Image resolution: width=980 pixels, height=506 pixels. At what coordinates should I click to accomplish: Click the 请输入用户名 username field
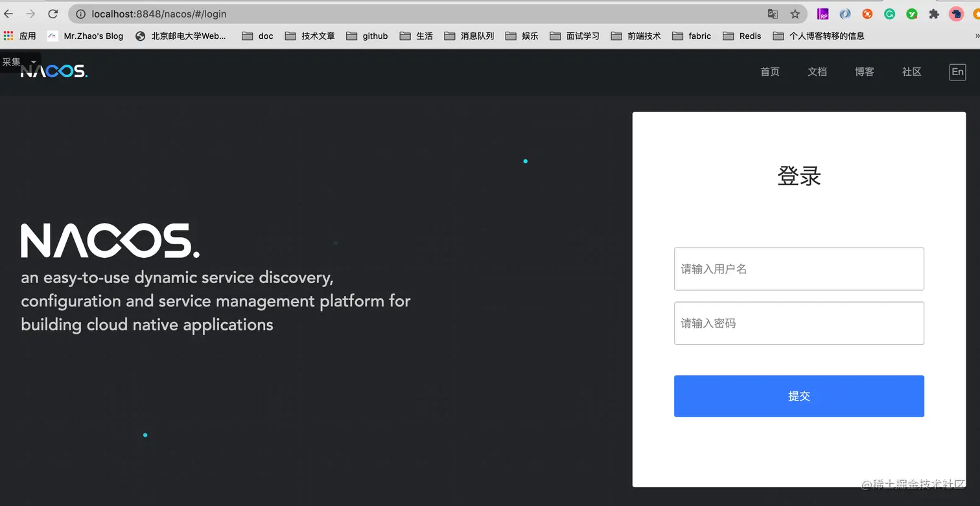click(799, 269)
